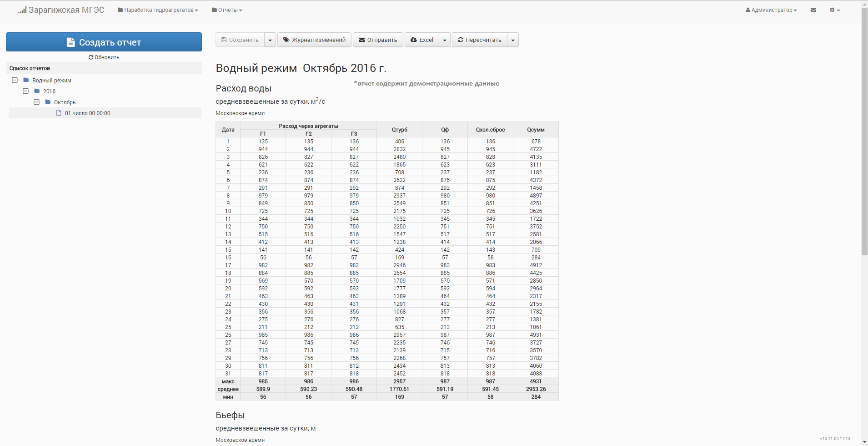
Task: Click the folder icon beside Октябрь
Action: point(48,102)
